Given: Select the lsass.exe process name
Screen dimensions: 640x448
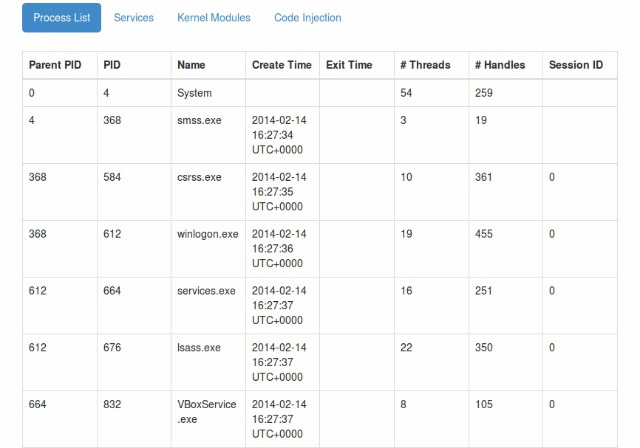Looking at the screenshot, I should pos(199,348).
